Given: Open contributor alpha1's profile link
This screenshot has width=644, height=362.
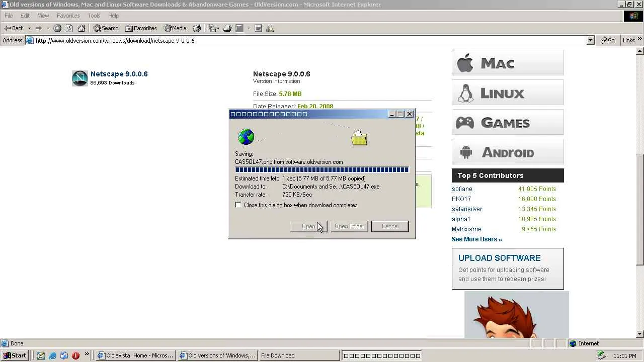Looking at the screenshot, I should (x=461, y=219).
